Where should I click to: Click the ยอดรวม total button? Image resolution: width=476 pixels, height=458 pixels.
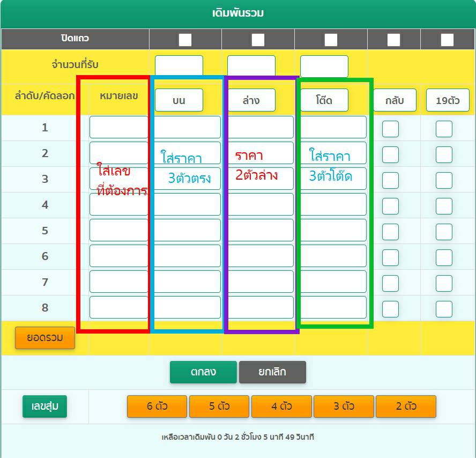45,338
